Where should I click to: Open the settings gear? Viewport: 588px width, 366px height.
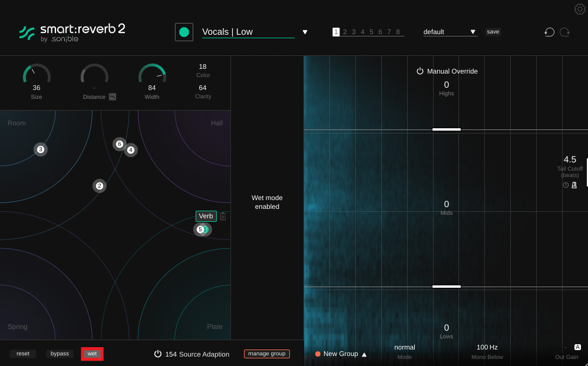(580, 9)
